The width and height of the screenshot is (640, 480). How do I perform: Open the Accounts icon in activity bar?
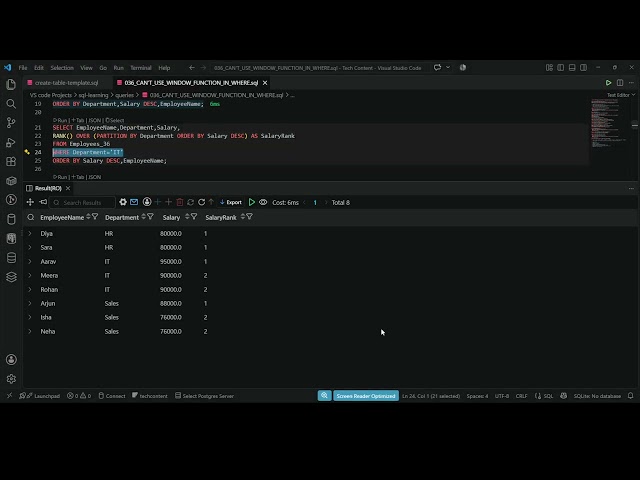[11, 359]
